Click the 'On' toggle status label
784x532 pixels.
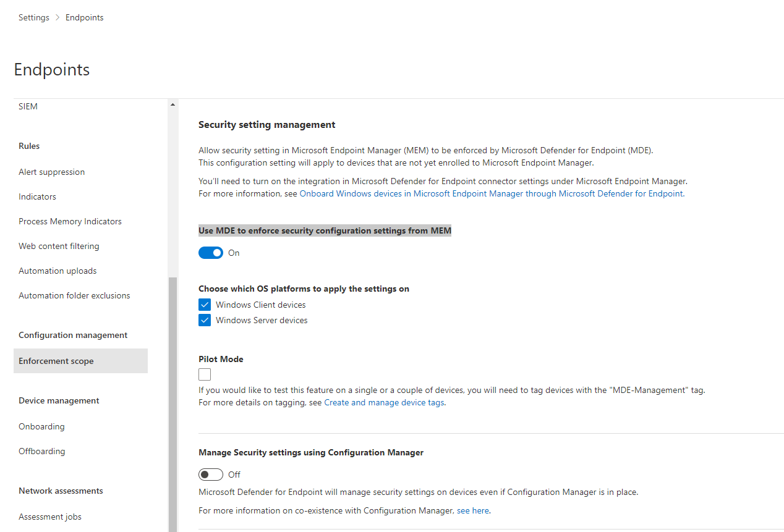pyautogui.click(x=234, y=253)
